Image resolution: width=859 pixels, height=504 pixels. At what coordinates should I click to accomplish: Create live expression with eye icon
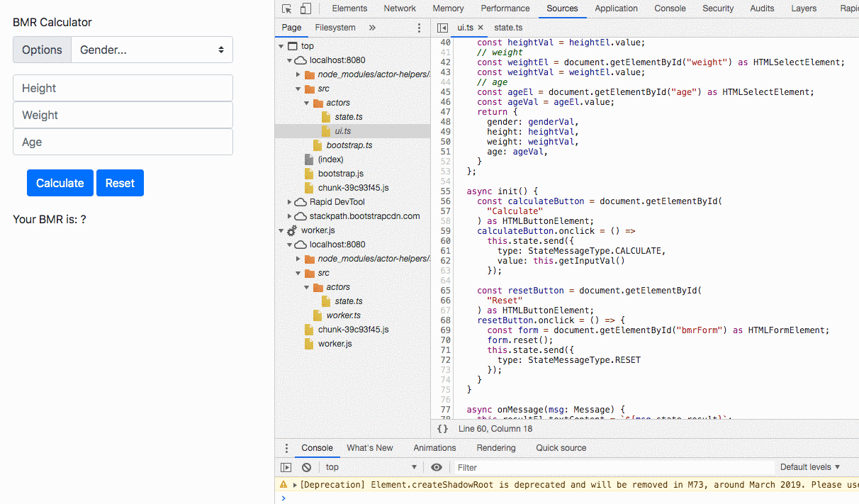coord(437,467)
